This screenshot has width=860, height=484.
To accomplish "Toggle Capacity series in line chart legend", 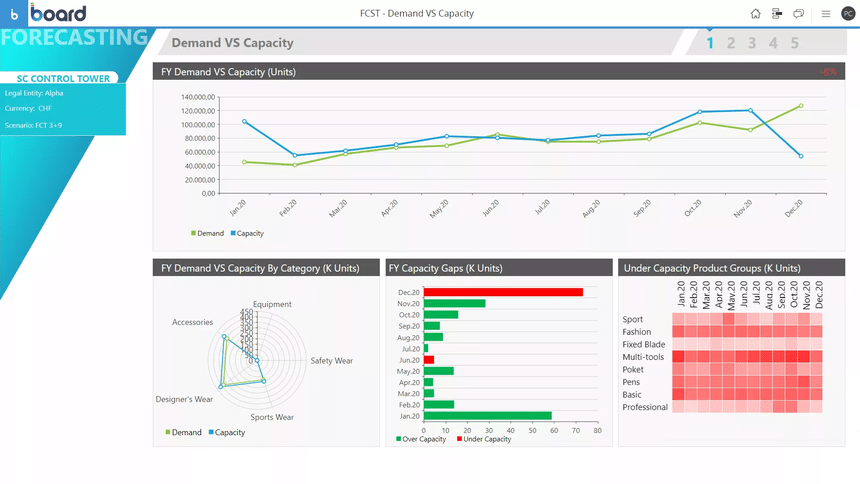I will 247,233.
